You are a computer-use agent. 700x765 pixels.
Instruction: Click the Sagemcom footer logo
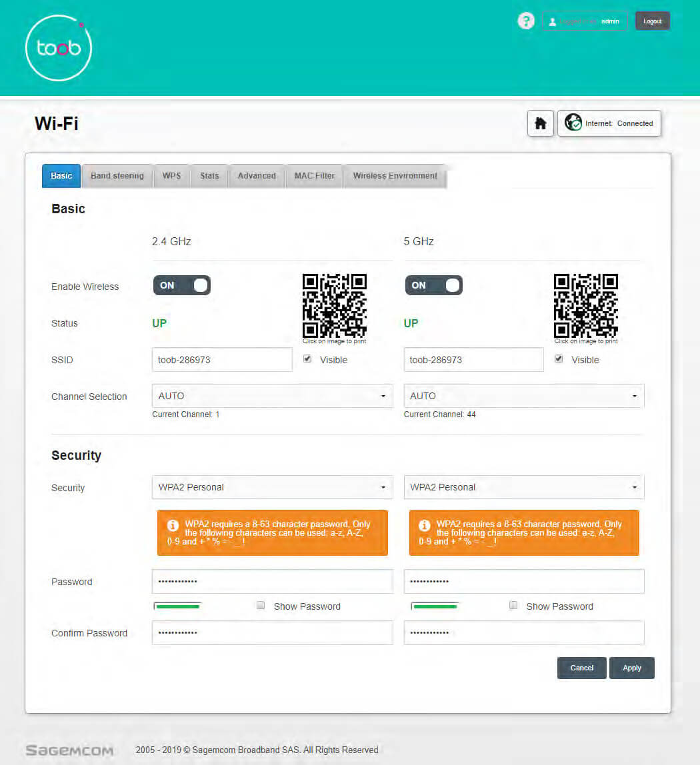point(69,750)
